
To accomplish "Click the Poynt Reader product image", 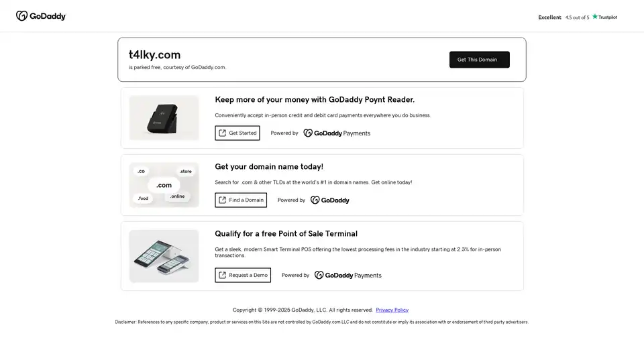I will [x=164, y=118].
